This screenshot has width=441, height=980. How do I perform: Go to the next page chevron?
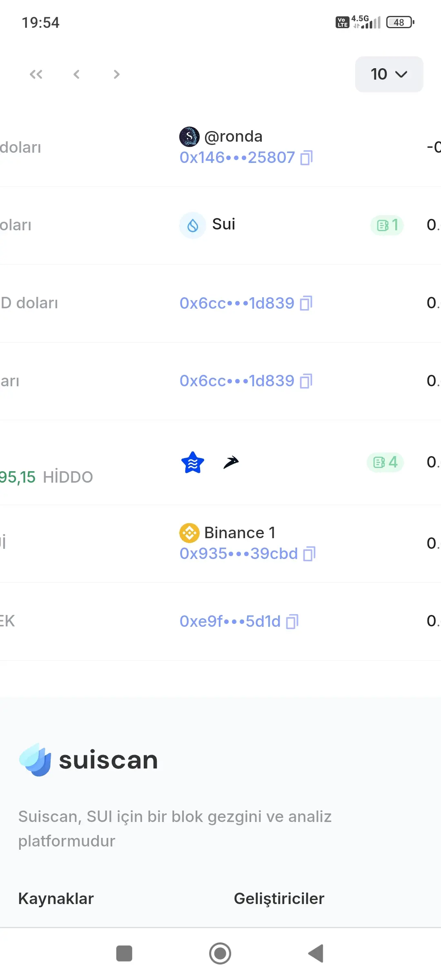pyautogui.click(x=117, y=74)
